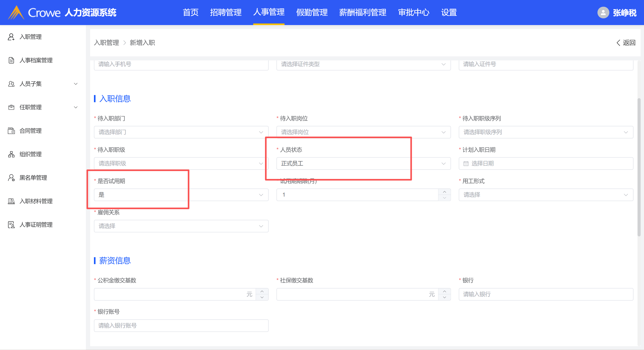Viewport: 644px width, 350px height.
Task: Switch to the 薪酬福利管理 top menu
Action: click(363, 13)
